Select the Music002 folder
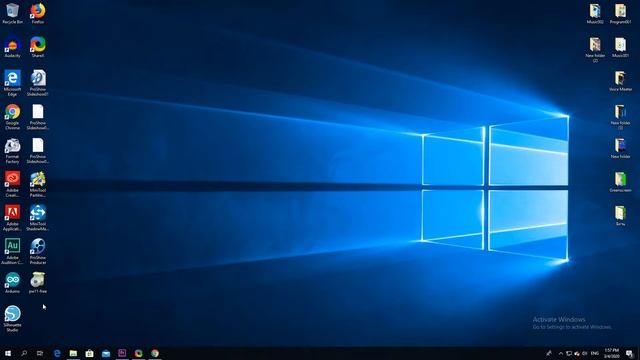The image size is (640, 360). point(595,13)
